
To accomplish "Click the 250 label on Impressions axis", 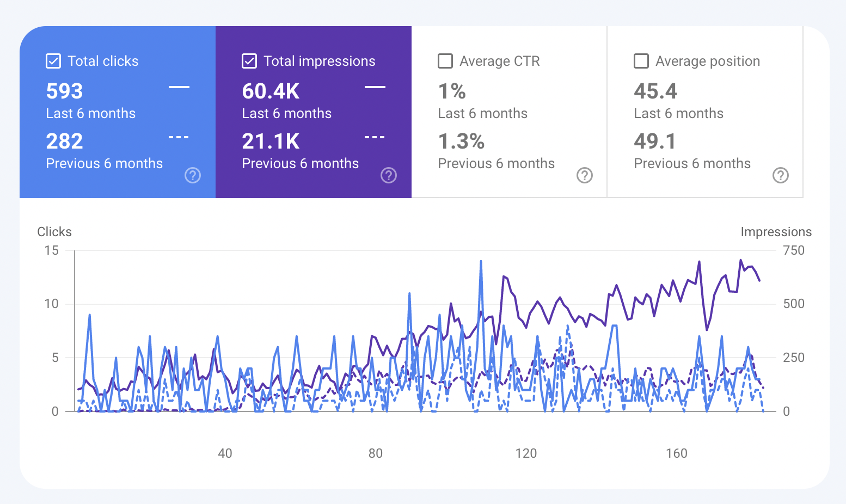I will (x=794, y=358).
